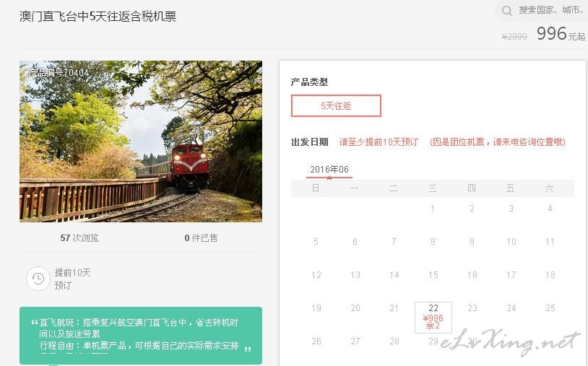Viewport: 588px width, 366px height.
Task: Click the 澳门直飞台中5天往返含税机票 product title
Action: pyautogui.click(x=98, y=17)
